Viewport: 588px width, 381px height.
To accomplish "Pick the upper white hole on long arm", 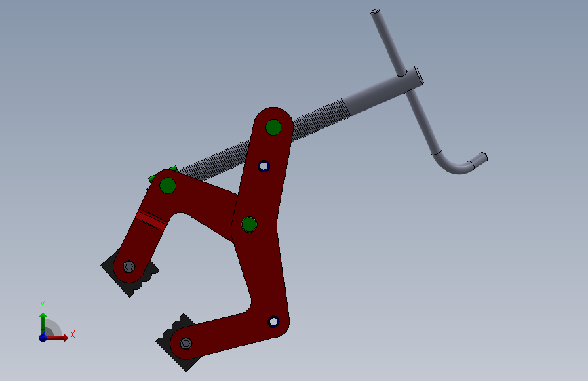I will click(264, 166).
